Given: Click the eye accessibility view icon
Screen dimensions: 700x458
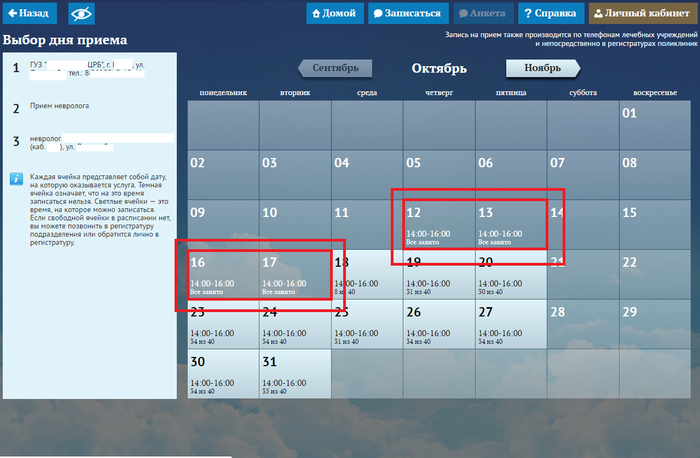Looking at the screenshot, I should 81,14.
